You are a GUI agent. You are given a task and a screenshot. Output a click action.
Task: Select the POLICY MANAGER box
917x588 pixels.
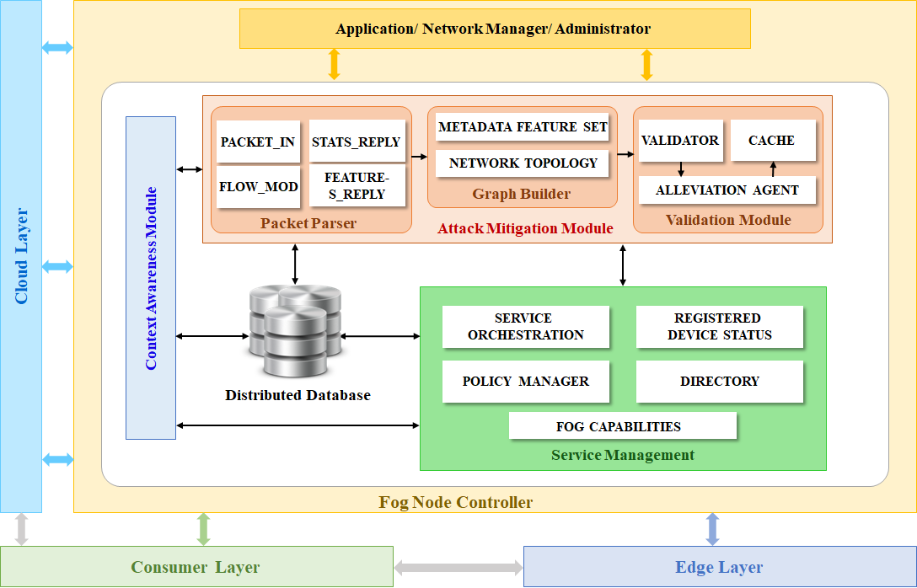(x=525, y=381)
